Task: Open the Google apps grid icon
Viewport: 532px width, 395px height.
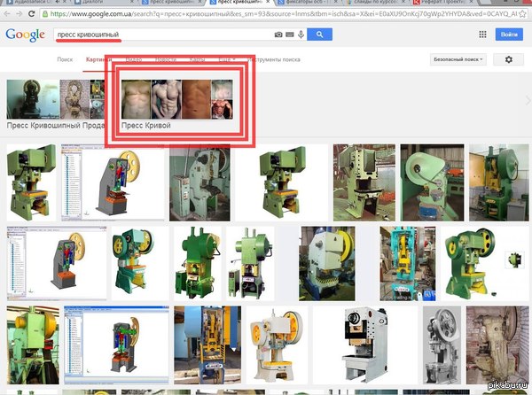Action: (x=482, y=35)
